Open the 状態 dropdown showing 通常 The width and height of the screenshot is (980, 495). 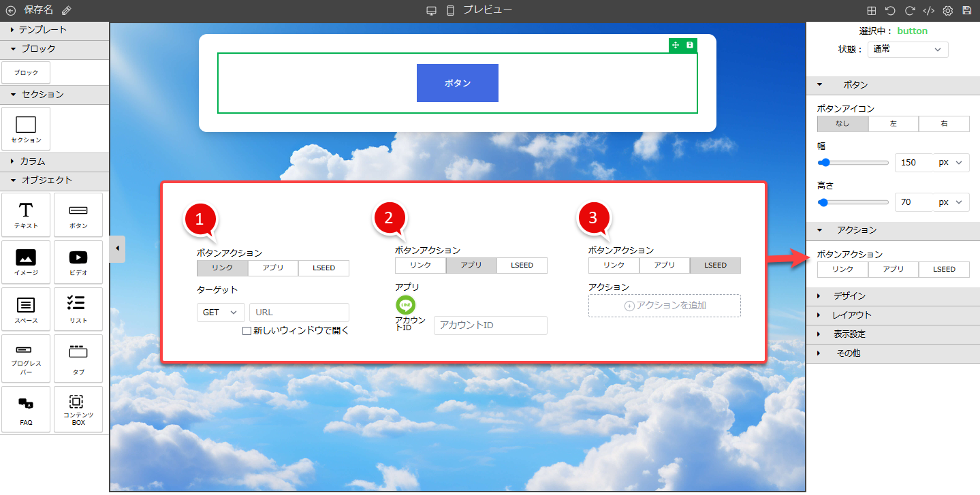point(908,50)
